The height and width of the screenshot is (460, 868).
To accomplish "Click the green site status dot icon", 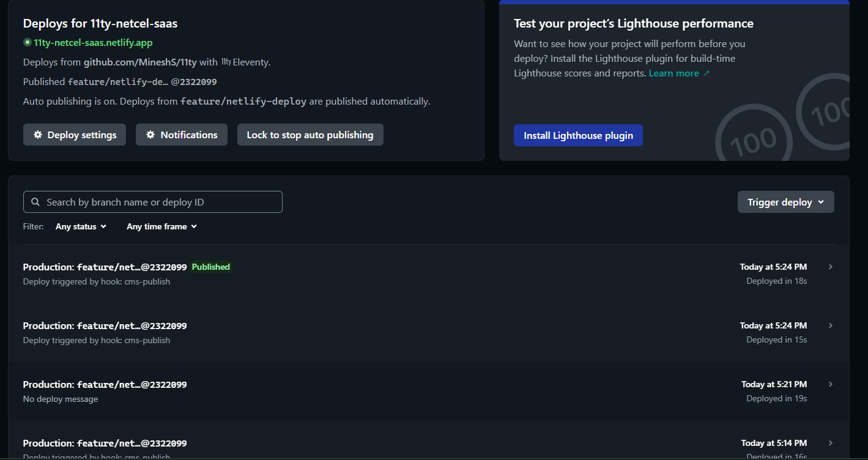I will point(27,43).
